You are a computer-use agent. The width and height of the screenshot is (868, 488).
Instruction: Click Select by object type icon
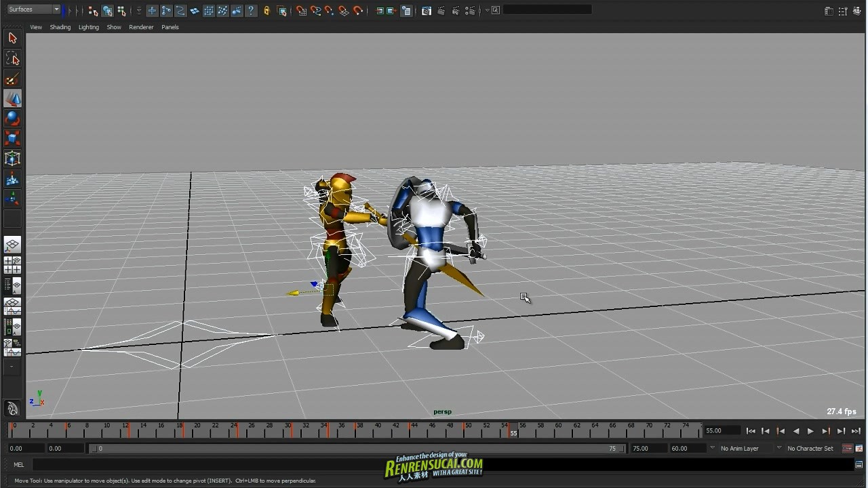point(107,11)
